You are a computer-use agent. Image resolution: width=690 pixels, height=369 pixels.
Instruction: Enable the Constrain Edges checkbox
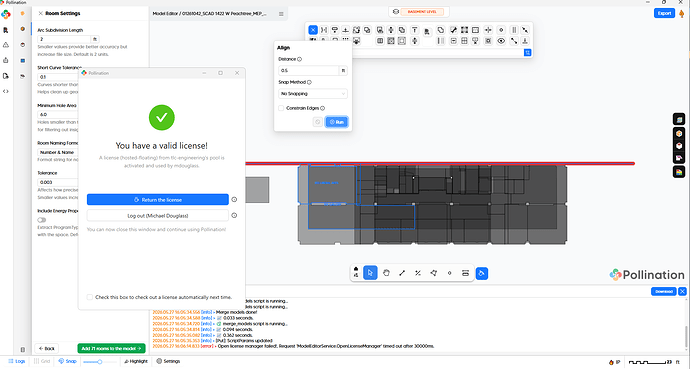coord(281,108)
